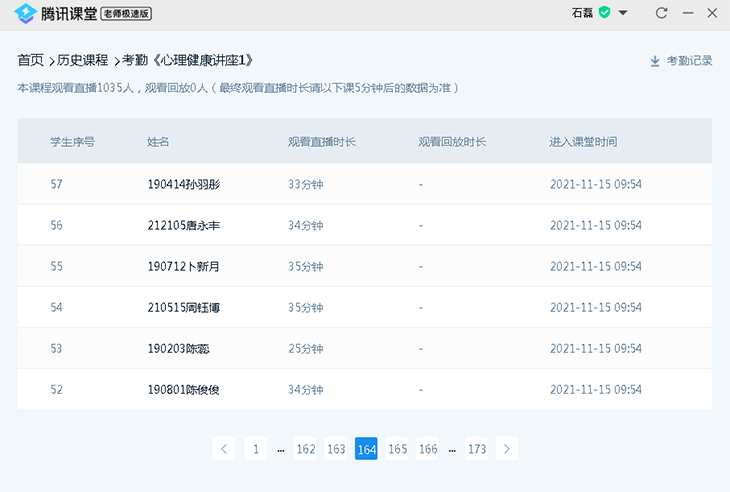Click entry time in 孙羽彤 row
The image size is (730, 492).
(x=596, y=184)
